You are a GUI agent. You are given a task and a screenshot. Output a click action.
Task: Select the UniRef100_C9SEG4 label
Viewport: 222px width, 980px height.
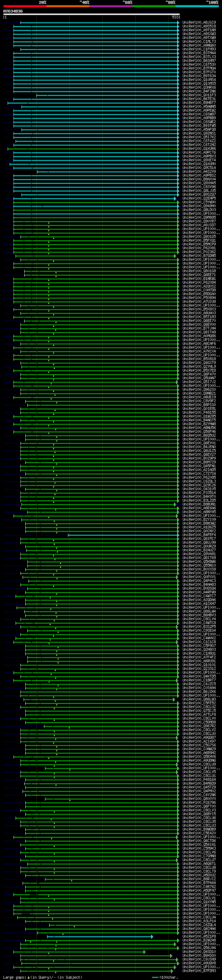(199, 630)
